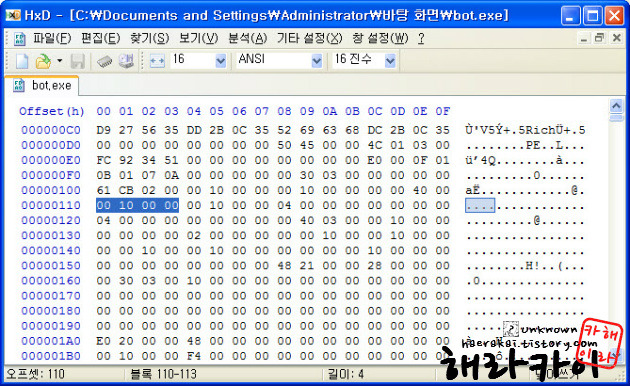Screen dimensions: 630x386
Task: Click the Offset(h) column header
Action: click(51, 111)
